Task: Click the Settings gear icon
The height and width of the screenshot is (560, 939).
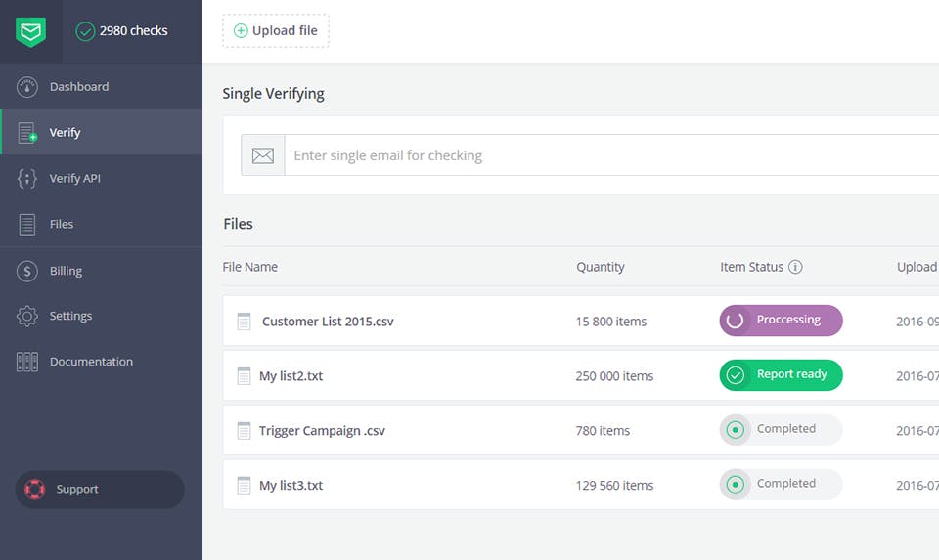Action: [27, 317]
